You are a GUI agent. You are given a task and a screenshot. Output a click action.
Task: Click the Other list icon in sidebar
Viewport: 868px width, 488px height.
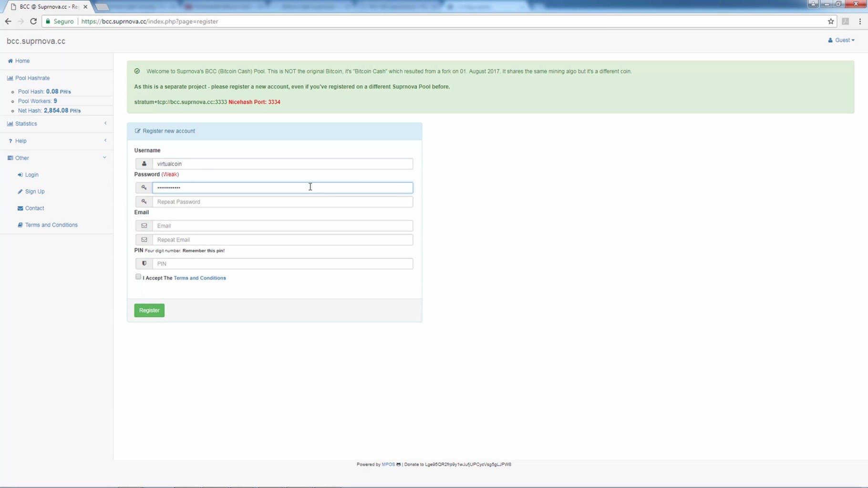10,158
